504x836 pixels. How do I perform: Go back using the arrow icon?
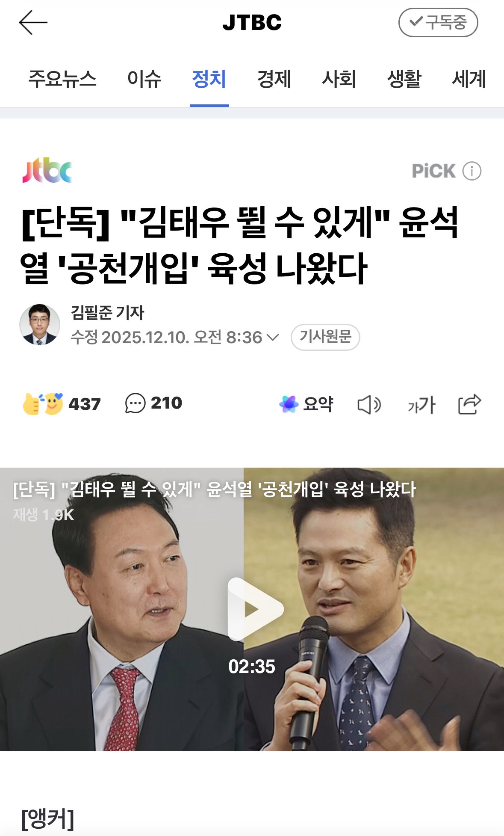pos(33,23)
